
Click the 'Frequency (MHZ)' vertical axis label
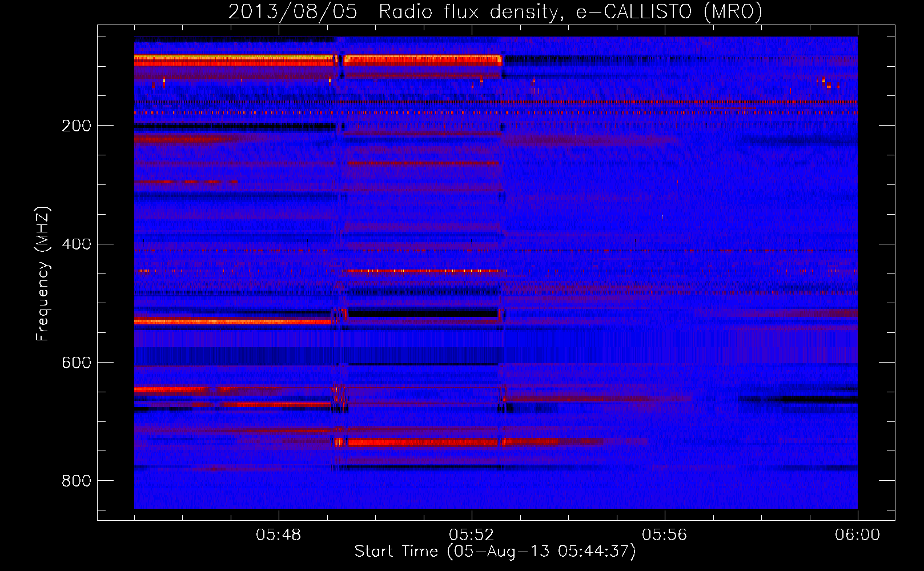coord(43,274)
